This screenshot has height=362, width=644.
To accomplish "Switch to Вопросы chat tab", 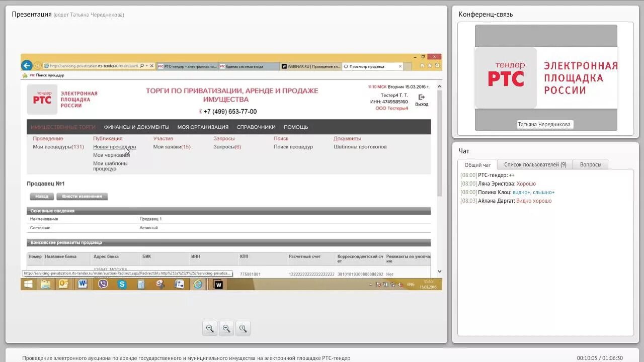I will pyautogui.click(x=591, y=164).
